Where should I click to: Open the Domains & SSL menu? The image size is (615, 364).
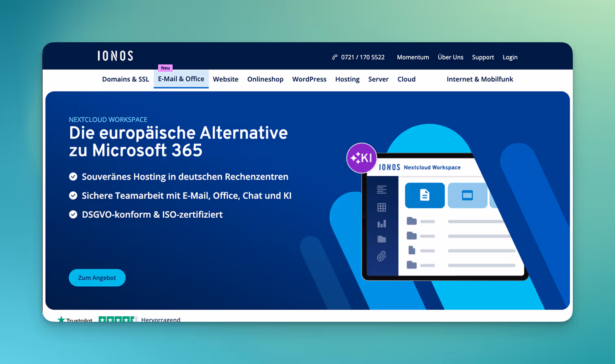(x=125, y=79)
